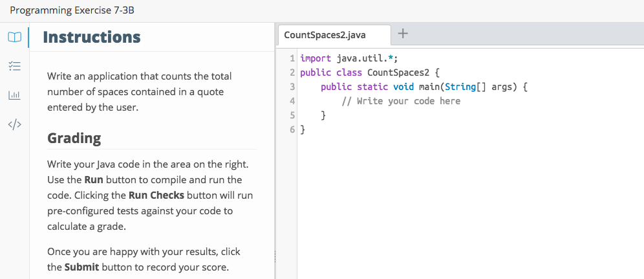Select line number 4 in gutter
644x279 pixels.
pos(292,101)
